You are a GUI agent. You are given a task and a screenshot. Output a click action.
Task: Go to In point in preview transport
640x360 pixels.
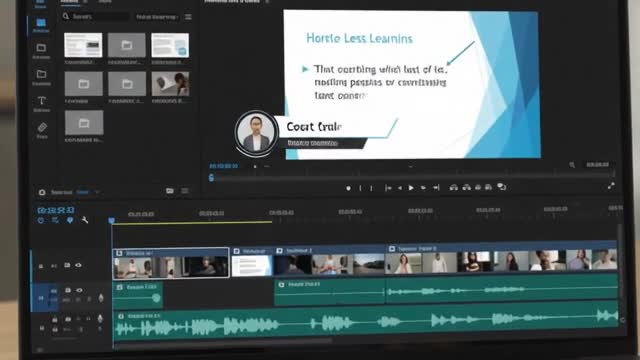(x=388, y=188)
